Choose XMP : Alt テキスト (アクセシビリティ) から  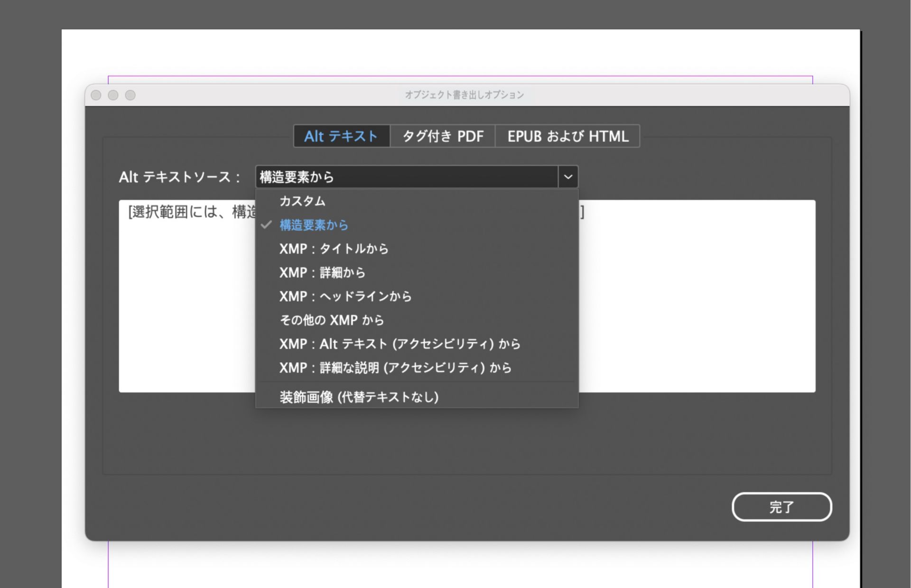[400, 344]
